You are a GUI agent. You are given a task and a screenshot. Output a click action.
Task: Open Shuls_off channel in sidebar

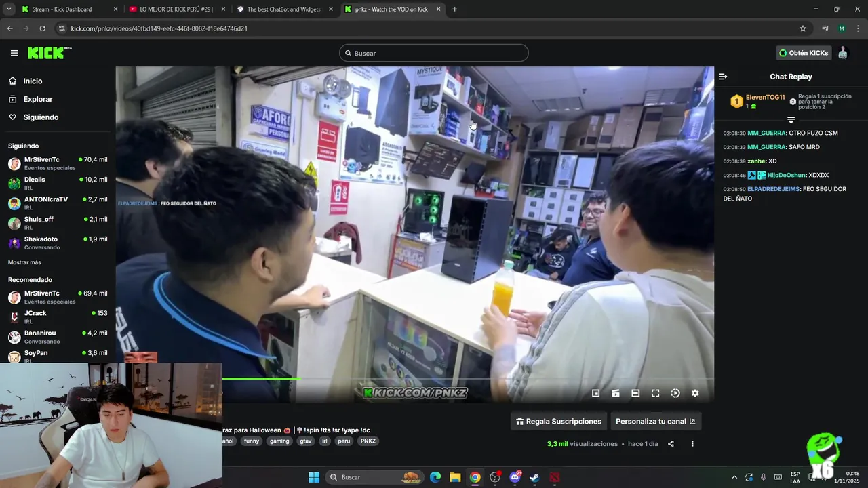point(58,223)
